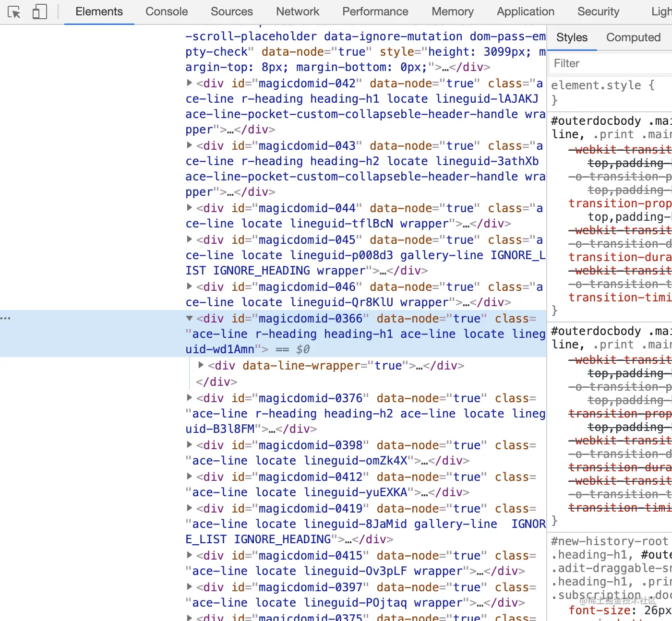Expand the magicdomid-0398 div node
Viewport: 672px width, 621px height.
click(x=190, y=445)
